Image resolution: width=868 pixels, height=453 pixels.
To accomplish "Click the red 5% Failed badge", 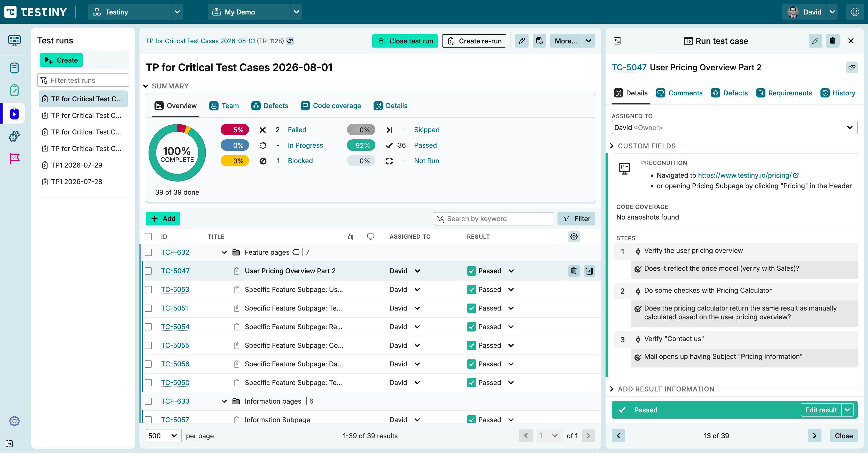I will point(235,130).
